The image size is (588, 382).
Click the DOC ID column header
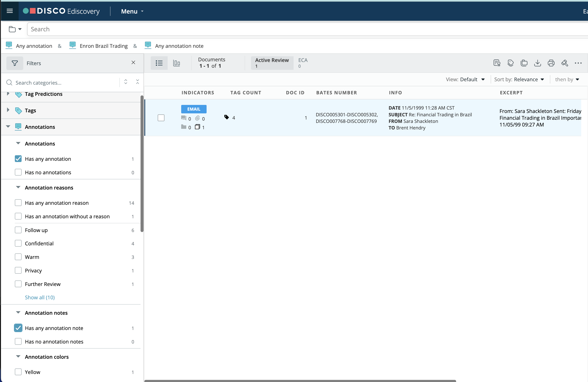click(295, 93)
